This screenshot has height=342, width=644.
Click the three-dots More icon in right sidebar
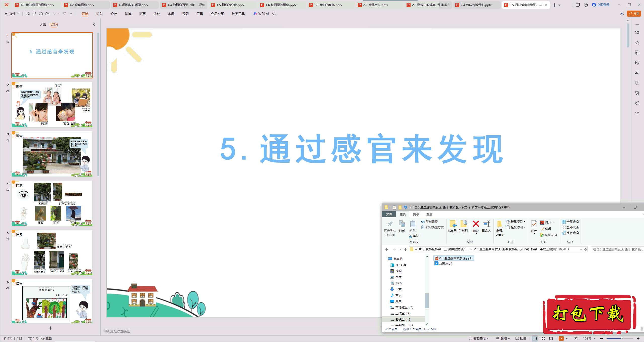pos(637,113)
